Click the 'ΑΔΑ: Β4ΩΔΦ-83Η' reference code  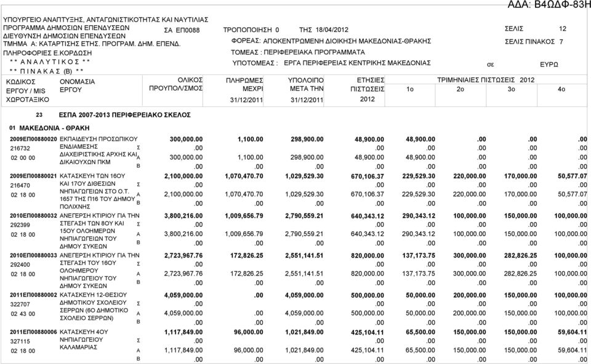549,4
